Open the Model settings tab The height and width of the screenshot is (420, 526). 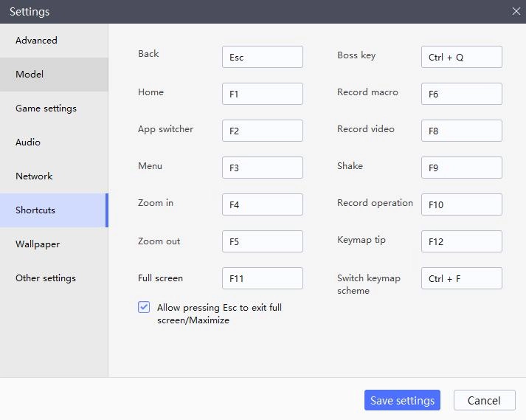(54, 75)
